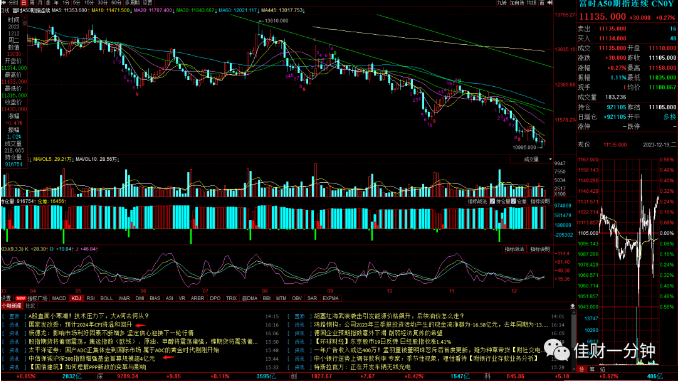678x382 pixels.
Task: Switch to the RSI indicator
Action: 90,298
